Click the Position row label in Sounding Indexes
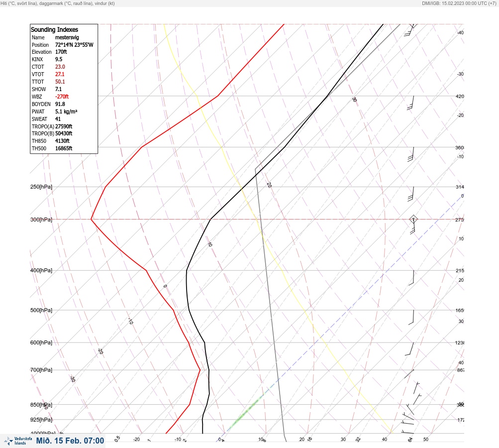The image size is (499, 448). (40, 45)
